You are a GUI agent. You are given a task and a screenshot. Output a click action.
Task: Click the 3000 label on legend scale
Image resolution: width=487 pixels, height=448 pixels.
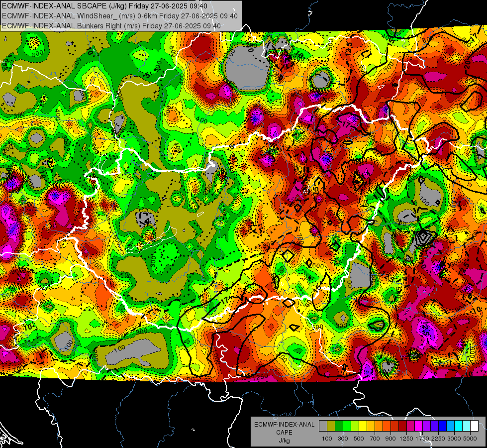(x=455, y=439)
